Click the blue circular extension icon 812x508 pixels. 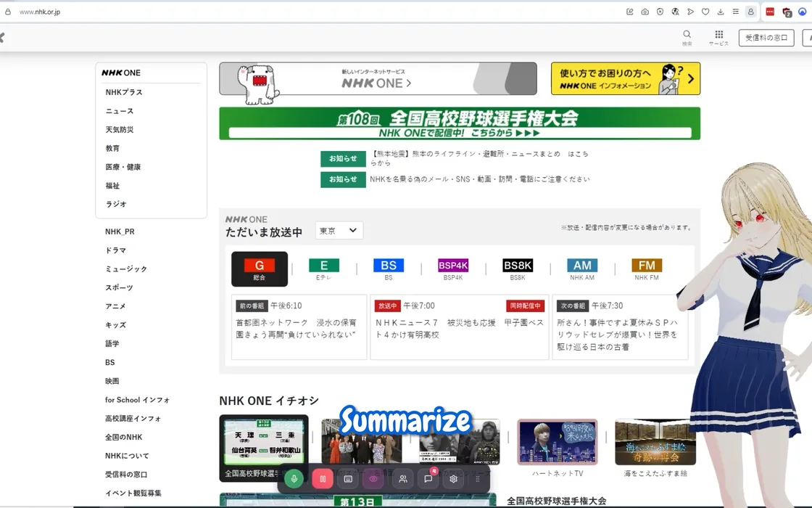pyautogui.click(x=802, y=12)
